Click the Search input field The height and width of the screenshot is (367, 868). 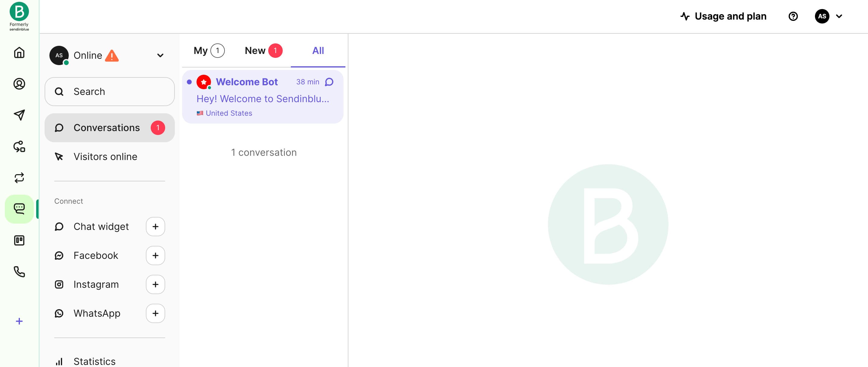tap(109, 92)
